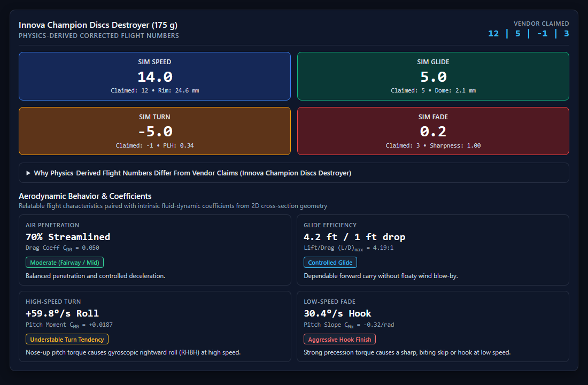
Task: Click the 'Controlled Glide' badge
Action: click(330, 263)
